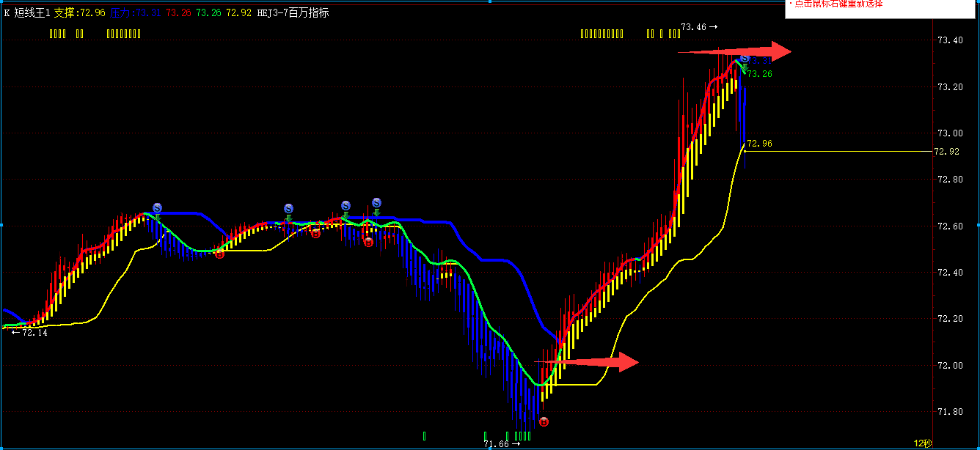Screen dimensions: 980x450
Task: Click the blue 73.31 label on the chart
Action: pos(761,61)
